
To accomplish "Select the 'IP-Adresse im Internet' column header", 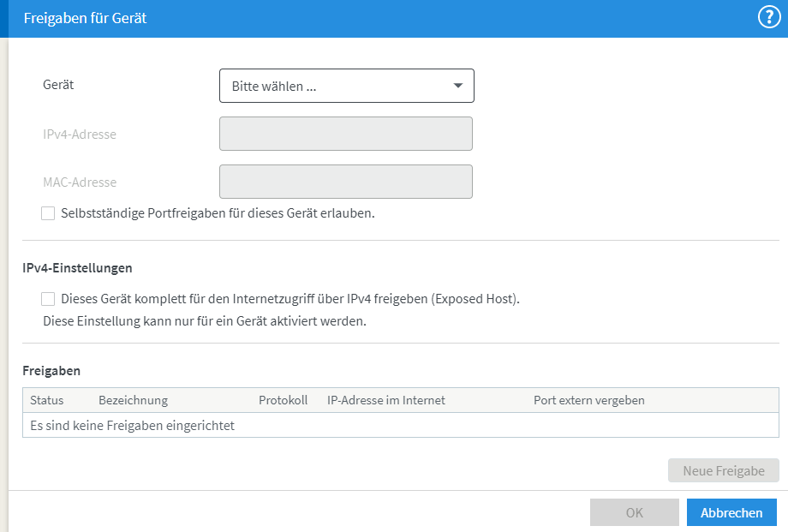I will (386, 400).
